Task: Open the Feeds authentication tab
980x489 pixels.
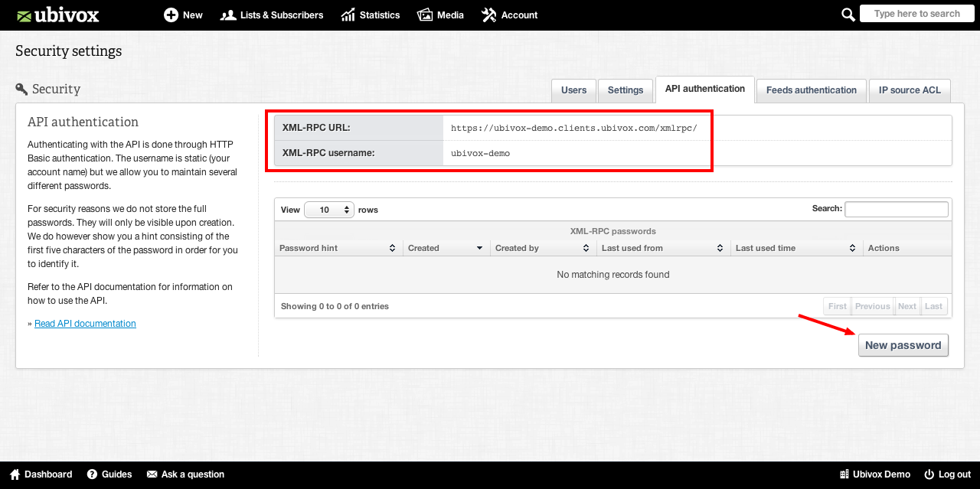Action: (x=812, y=90)
